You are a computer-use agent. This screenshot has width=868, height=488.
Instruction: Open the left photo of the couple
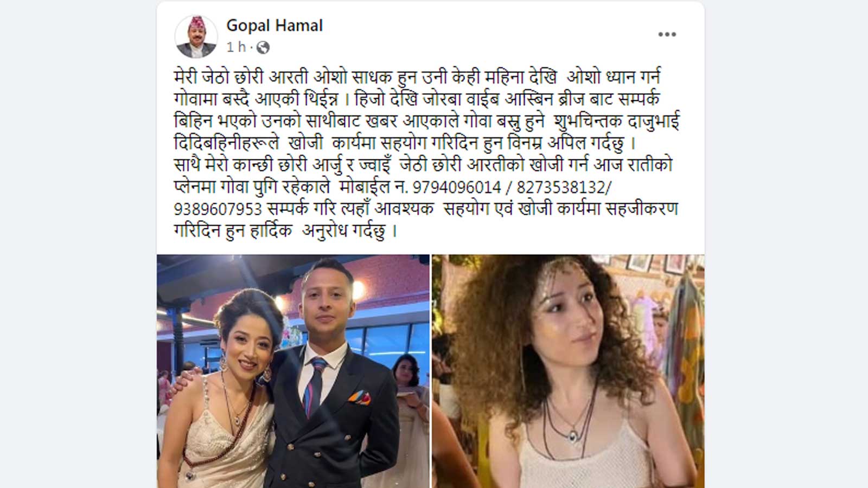293,371
